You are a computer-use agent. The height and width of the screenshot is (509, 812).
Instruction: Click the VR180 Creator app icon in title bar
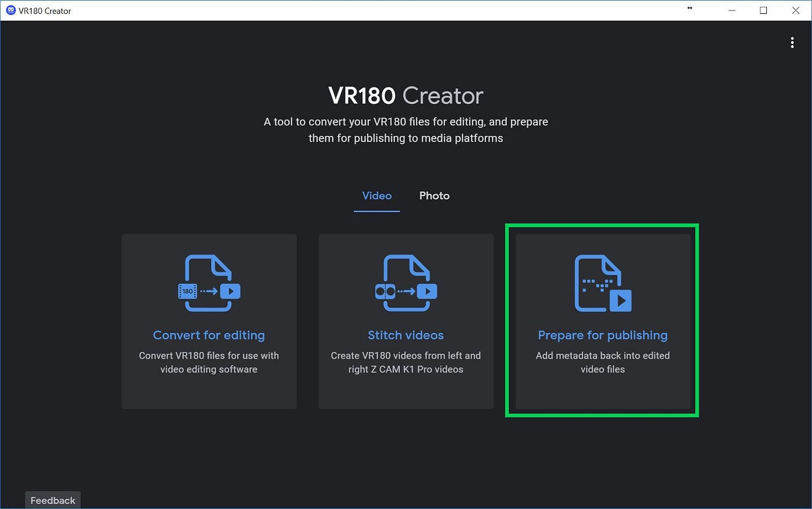click(x=10, y=10)
